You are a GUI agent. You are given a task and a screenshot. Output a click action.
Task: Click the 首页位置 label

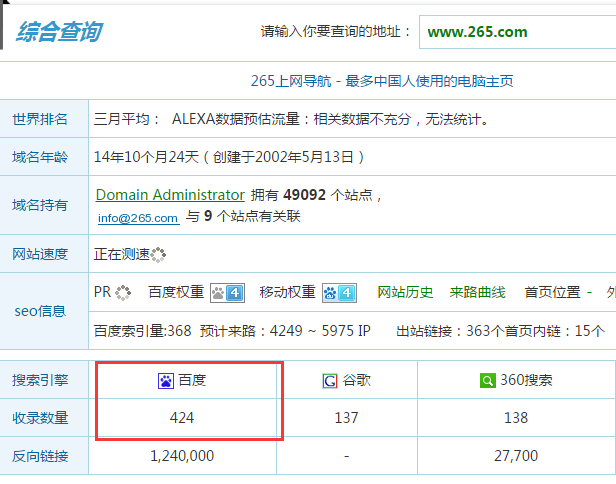(x=552, y=292)
